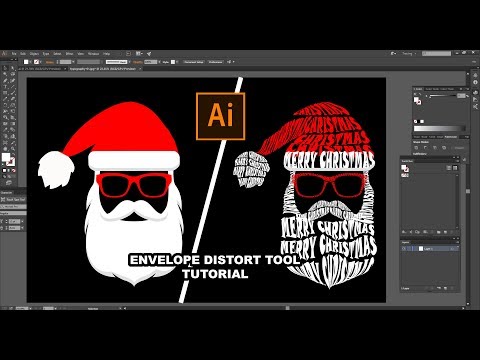This screenshot has height=360, width=480.
Task: Open the font family field in Character panel
Action: click(13, 207)
